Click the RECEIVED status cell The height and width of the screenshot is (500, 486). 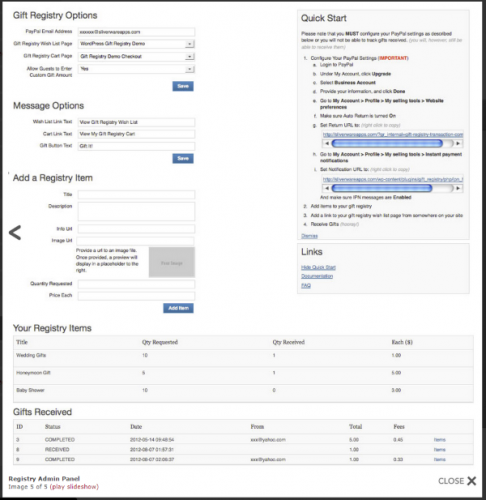pyautogui.click(x=57, y=450)
